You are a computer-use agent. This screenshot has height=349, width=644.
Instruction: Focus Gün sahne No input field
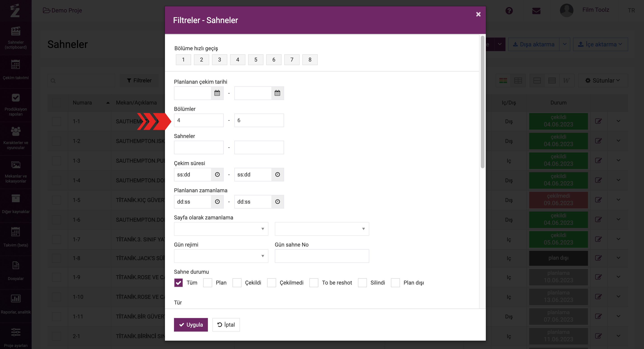(x=322, y=256)
